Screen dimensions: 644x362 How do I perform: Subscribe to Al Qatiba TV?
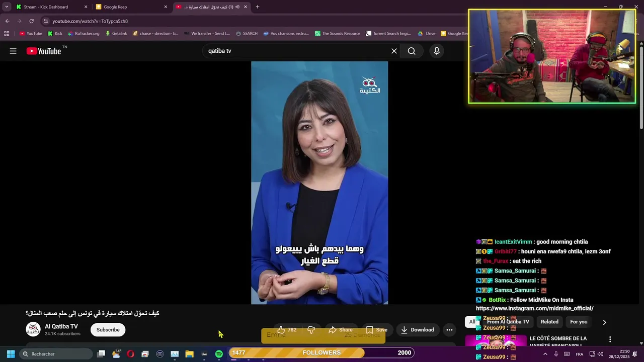[108, 330]
